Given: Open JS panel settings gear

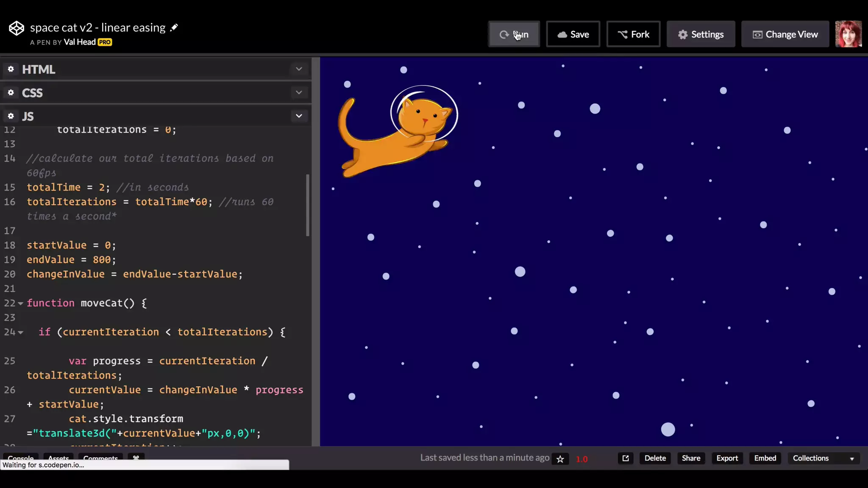Looking at the screenshot, I should tap(11, 116).
